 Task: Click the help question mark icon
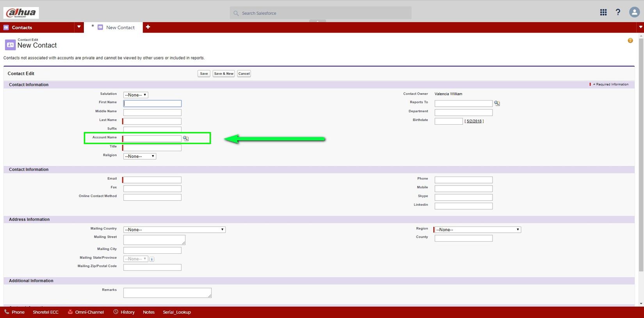[618, 12]
